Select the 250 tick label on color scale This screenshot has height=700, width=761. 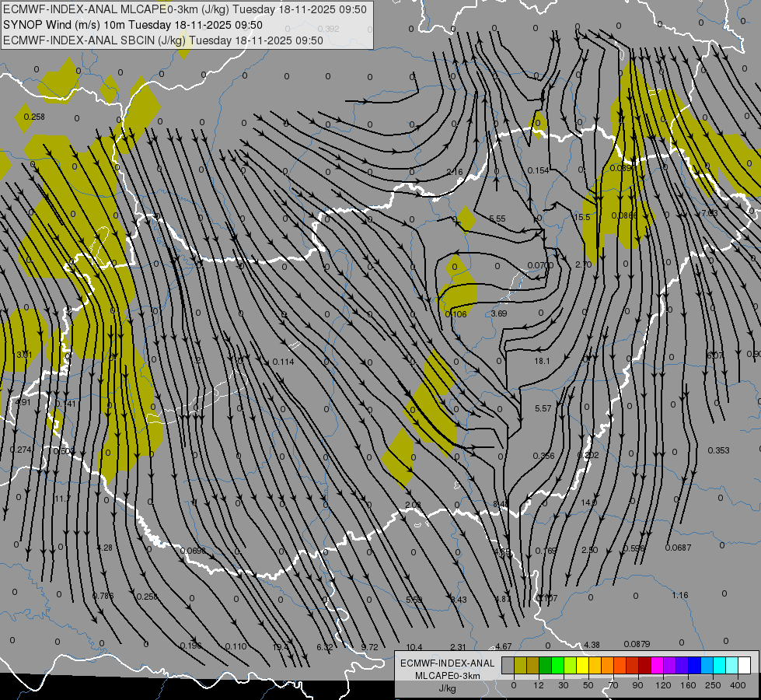[713, 685]
